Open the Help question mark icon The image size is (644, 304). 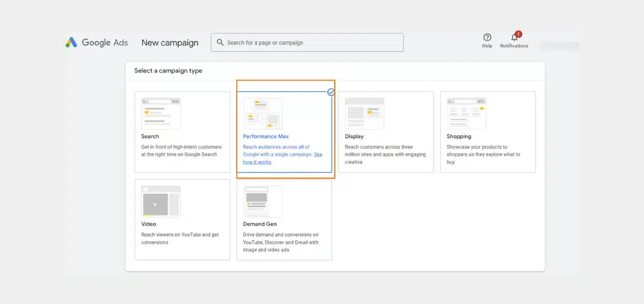point(487,37)
